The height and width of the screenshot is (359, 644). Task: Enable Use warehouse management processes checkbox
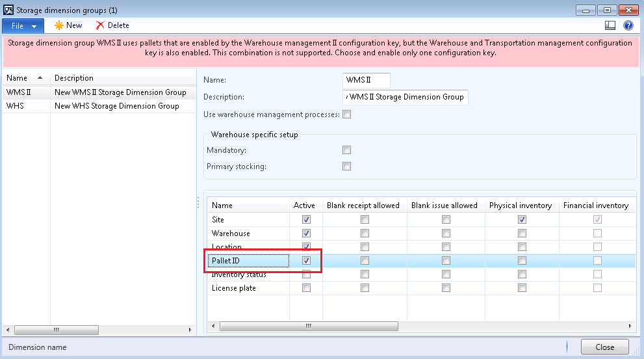[x=347, y=114]
